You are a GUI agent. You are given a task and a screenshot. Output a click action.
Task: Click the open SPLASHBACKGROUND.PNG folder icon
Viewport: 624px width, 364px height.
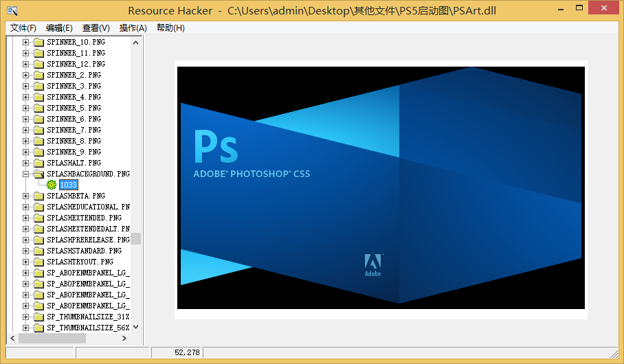(x=38, y=174)
